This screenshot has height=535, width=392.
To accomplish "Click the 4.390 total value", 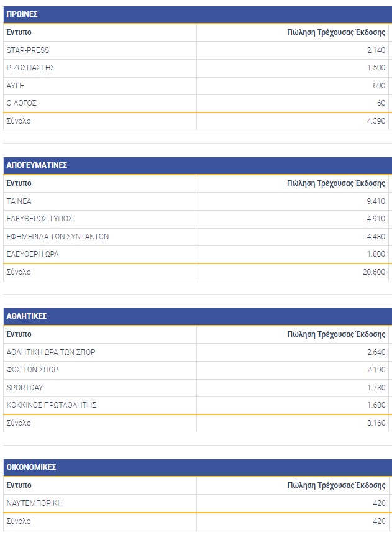I will click(x=376, y=121).
